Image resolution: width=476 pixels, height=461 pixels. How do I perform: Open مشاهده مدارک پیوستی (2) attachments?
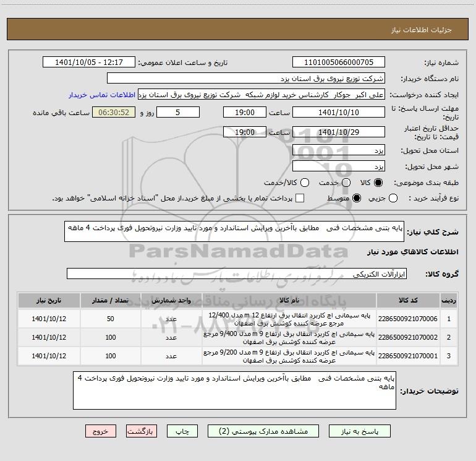[x=263, y=431]
